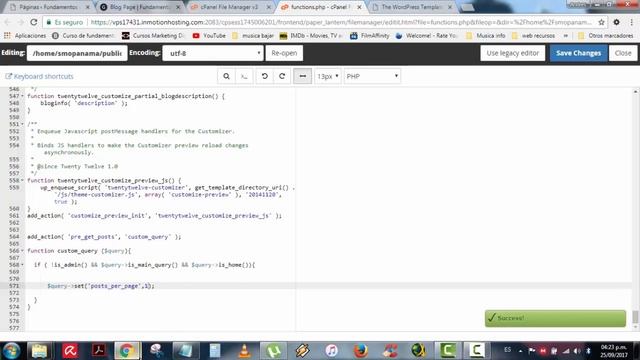Image resolution: width=640 pixels, height=360 pixels.
Task: Click the Save Changes button
Action: [578, 53]
